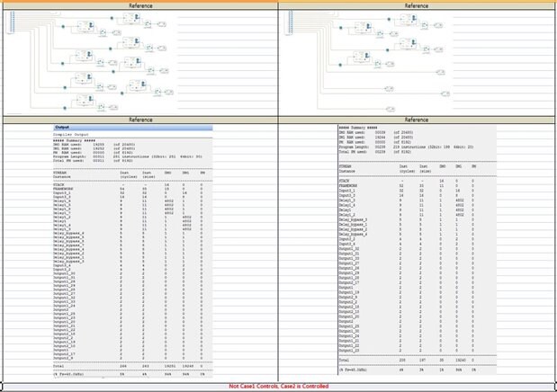Click the Input3_1 row in the left listing

tap(130, 192)
